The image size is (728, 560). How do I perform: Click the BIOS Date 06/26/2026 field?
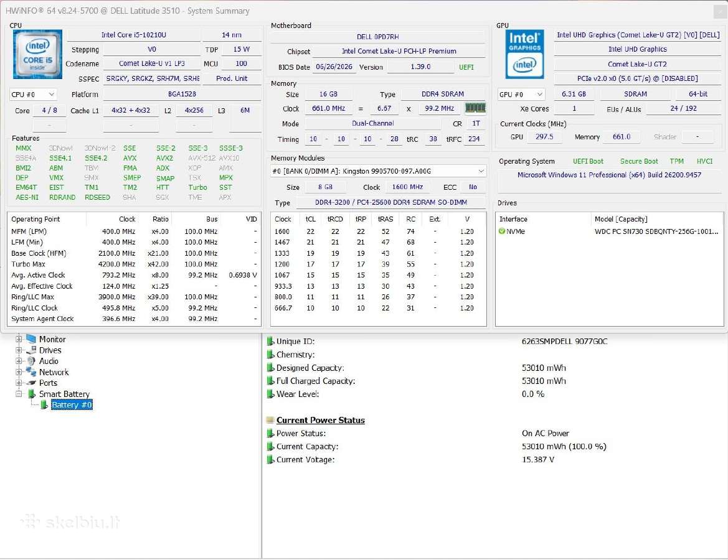334,67
